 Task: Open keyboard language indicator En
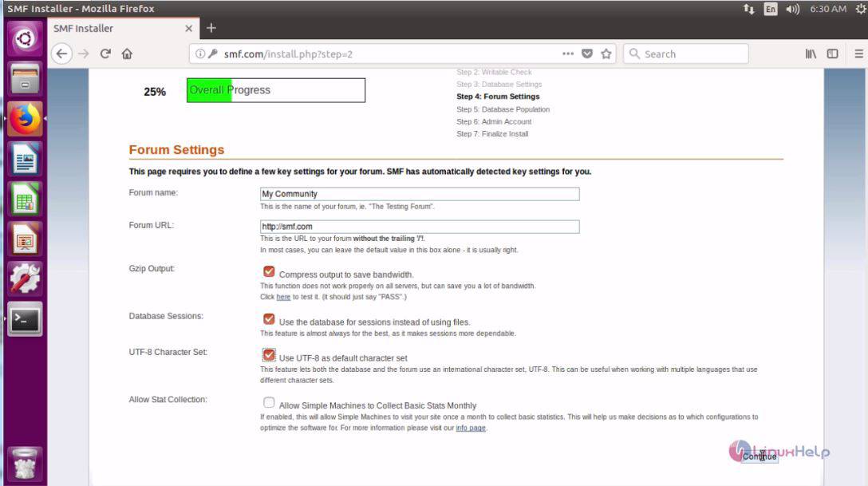pos(771,9)
